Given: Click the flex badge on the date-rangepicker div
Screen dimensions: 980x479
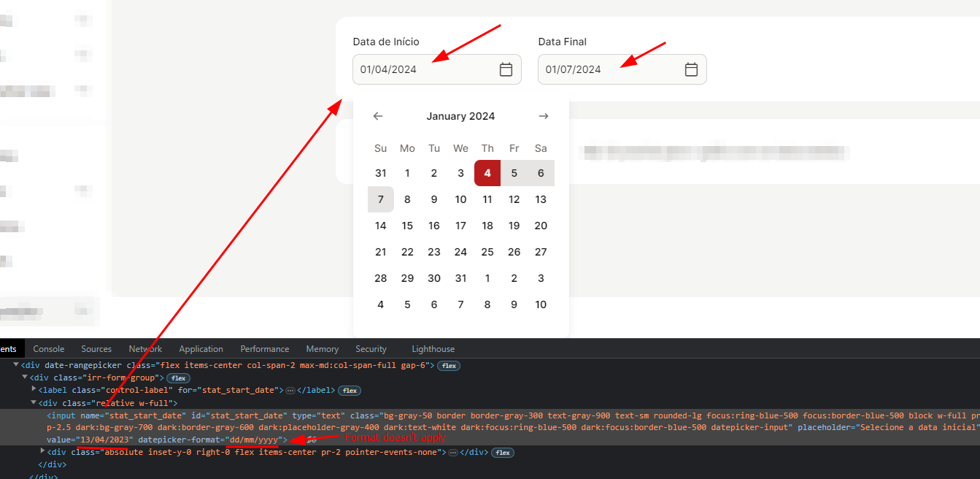Looking at the screenshot, I should [448, 365].
